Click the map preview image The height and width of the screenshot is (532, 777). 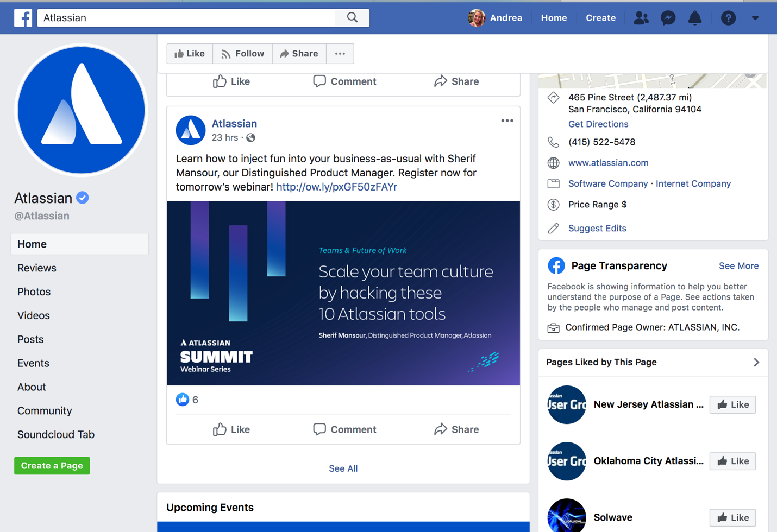(x=653, y=81)
